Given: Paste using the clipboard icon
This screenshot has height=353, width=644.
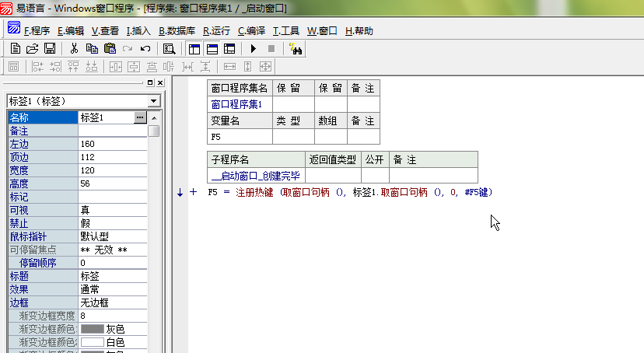Looking at the screenshot, I should [x=110, y=49].
